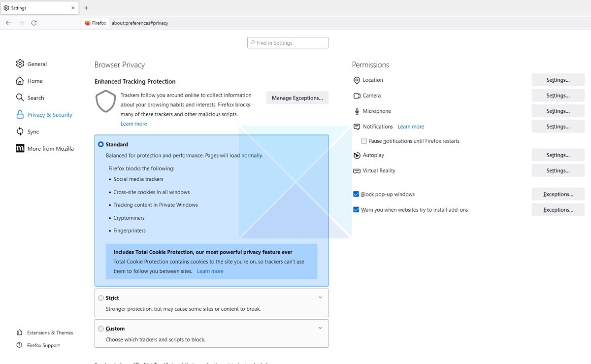
Task: Click the Privacy & Security lock icon
Action: pos(20,115)
